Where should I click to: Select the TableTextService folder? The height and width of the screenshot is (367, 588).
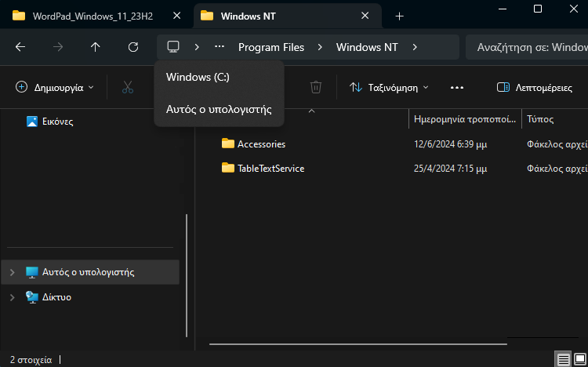tap(270, 169)
